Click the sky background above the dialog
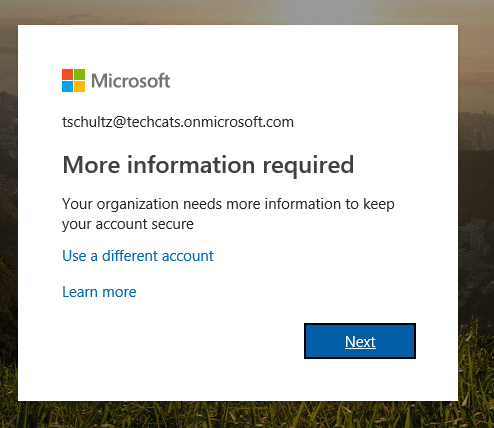Screen dimensions: 494x428 pyautogui.click(x=247, y=12)
